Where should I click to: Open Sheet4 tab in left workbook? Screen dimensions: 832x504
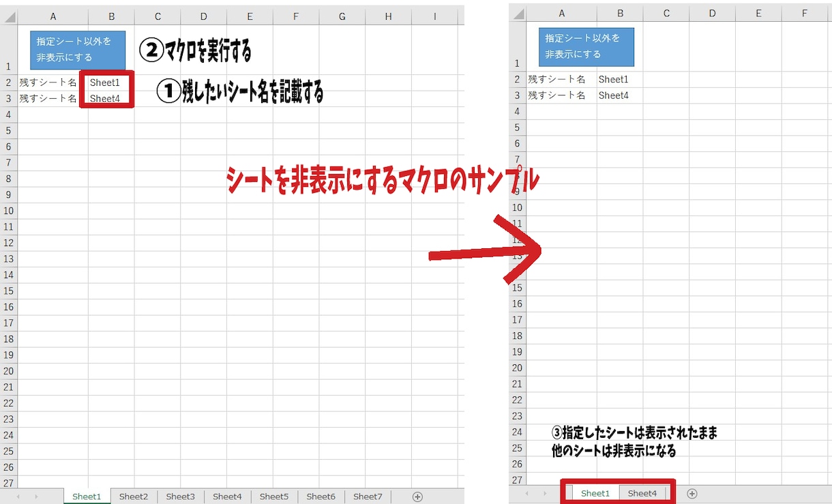point(227,496)
